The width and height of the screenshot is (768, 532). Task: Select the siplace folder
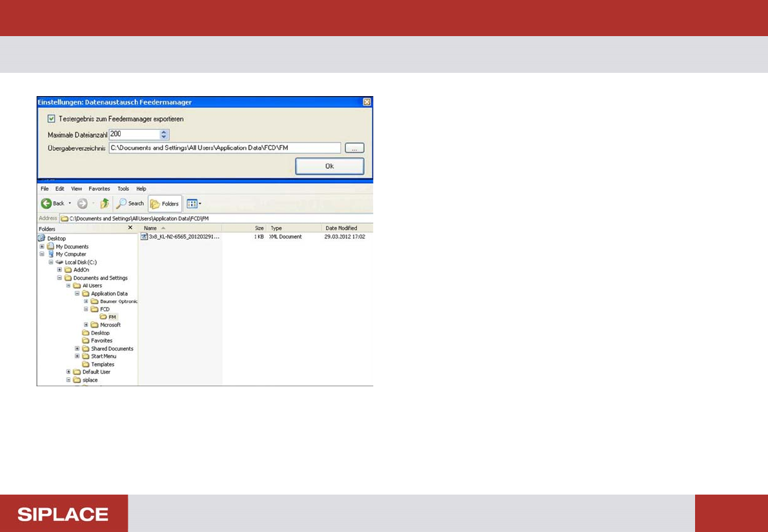pyautogui.click(x=90, y=380)
